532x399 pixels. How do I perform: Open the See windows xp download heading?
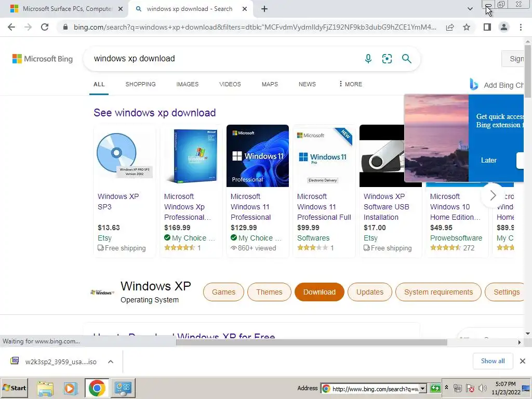coord(155,113)
